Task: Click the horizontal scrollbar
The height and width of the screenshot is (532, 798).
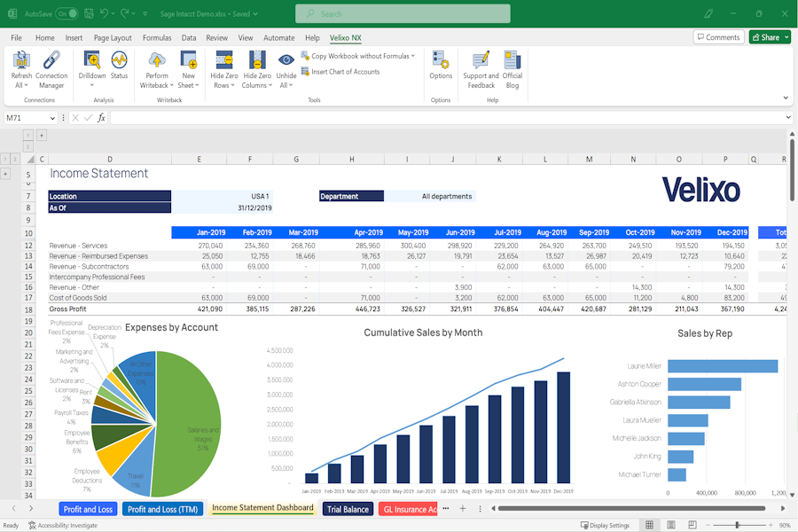Action: [x=631, y=508]
